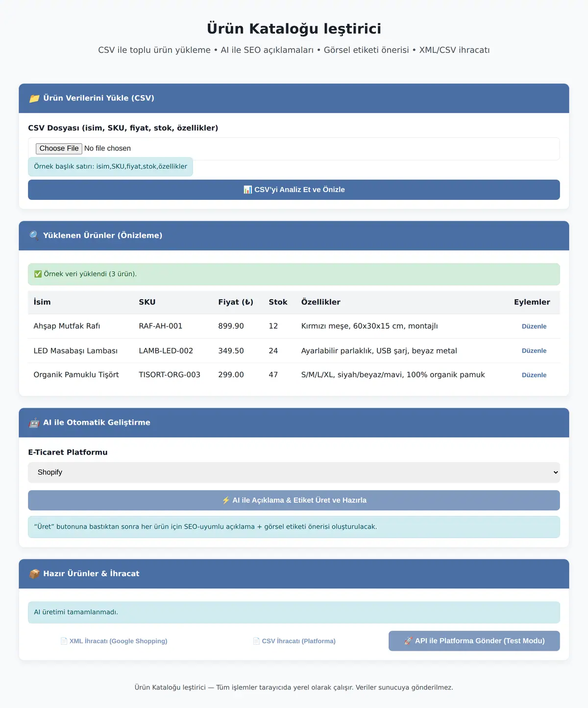Export CSV İhracatı (Platforma)
This screenshot has height=708, width=588.
click(294, 641)
